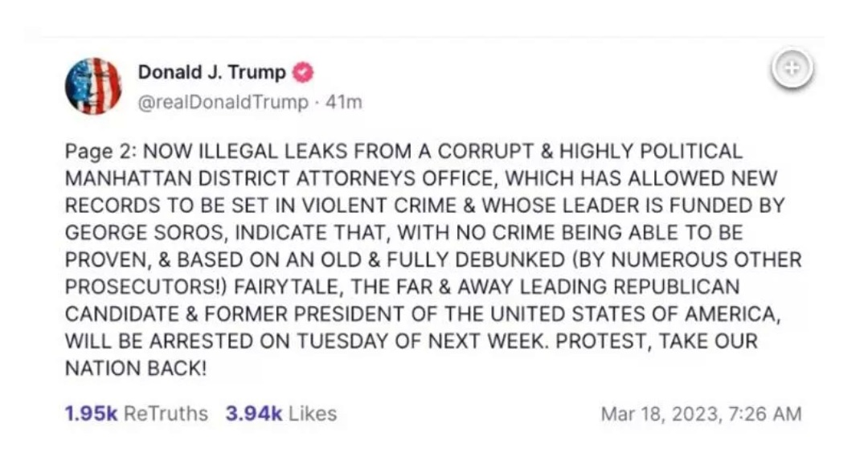
Task: Open Donald J. Trump's profile name
Action: pos(211,72)
